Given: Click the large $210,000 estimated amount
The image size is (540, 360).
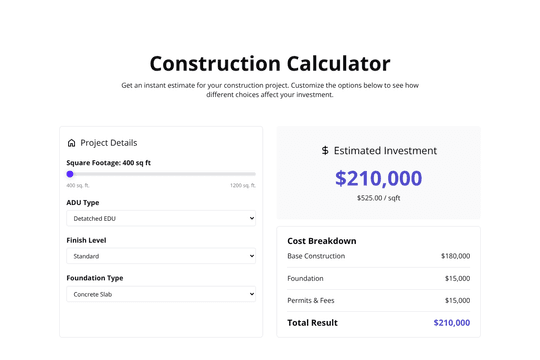Looking at the screenshot, I should (378, 178).
